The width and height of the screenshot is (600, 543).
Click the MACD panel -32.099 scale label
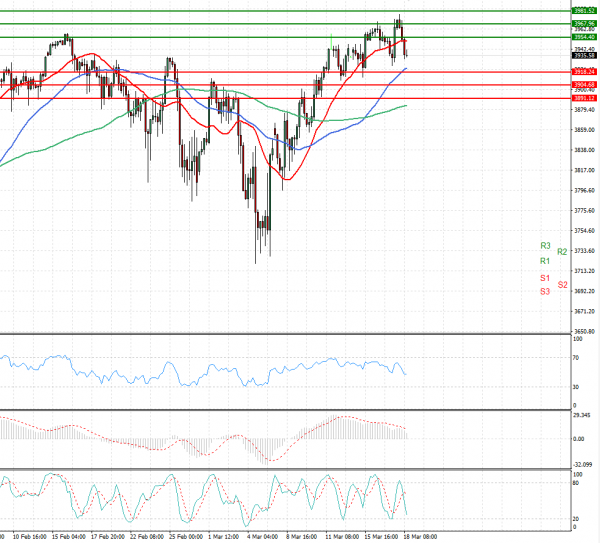[x=582, y=465]
